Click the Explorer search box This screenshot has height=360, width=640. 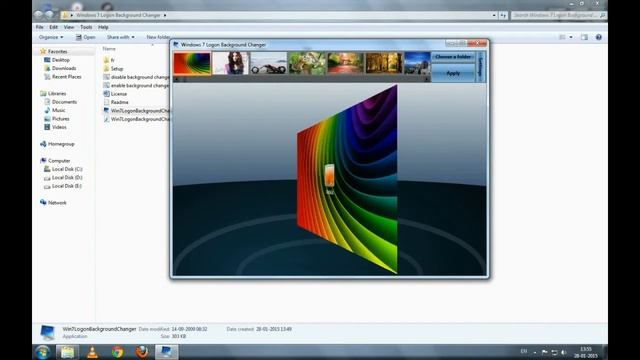point(558,15)
